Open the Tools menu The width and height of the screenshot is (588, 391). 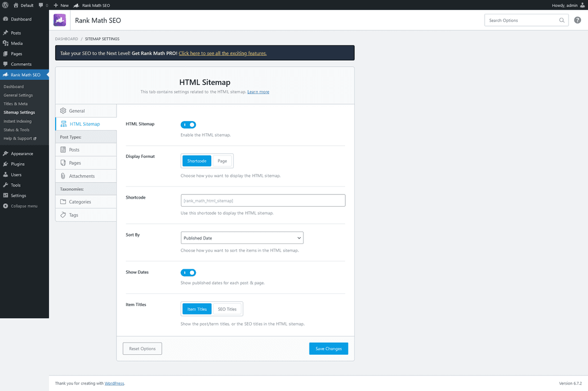[24, 185]
